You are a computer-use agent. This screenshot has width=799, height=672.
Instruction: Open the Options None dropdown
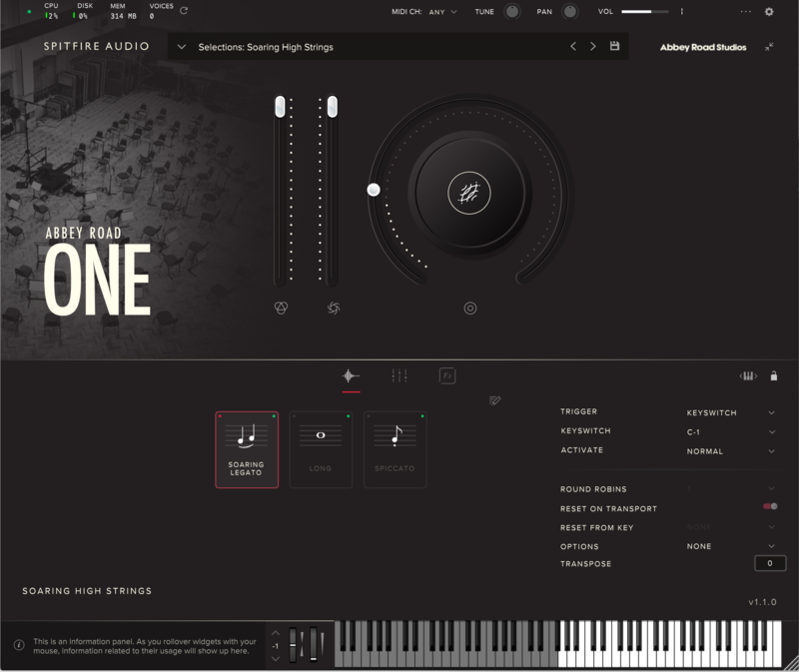(x=731, y=546)
